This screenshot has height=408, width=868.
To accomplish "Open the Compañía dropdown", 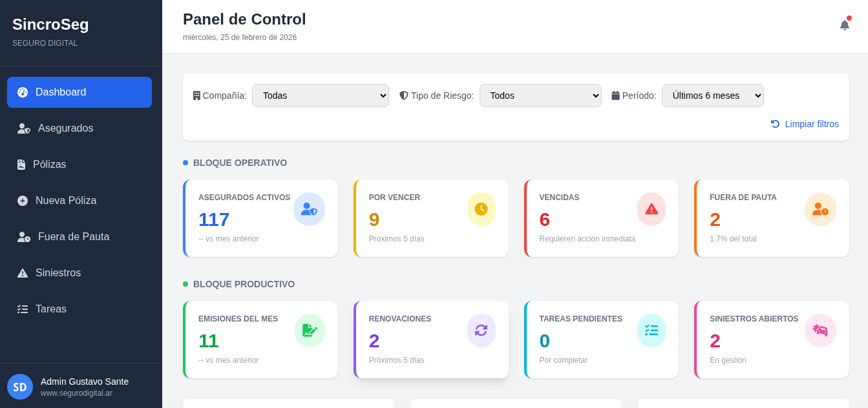I will point(321,95).
